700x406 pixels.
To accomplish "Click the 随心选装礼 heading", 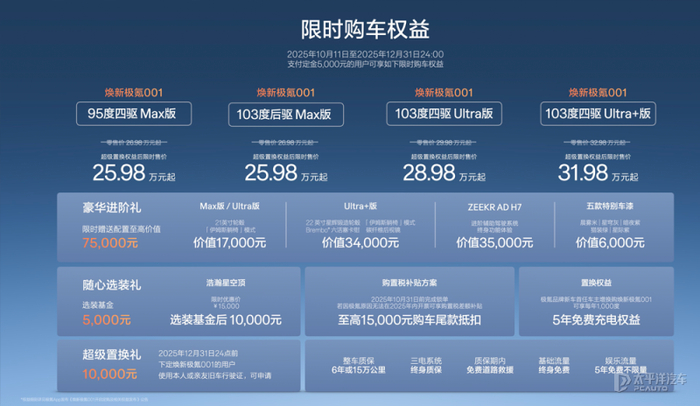I will click(112, 285).
